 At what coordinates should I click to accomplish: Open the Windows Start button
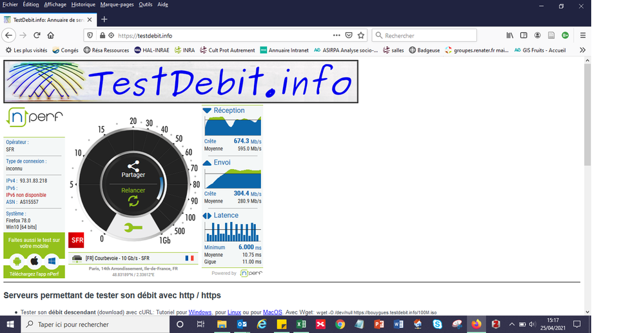[x=10, y=325]
